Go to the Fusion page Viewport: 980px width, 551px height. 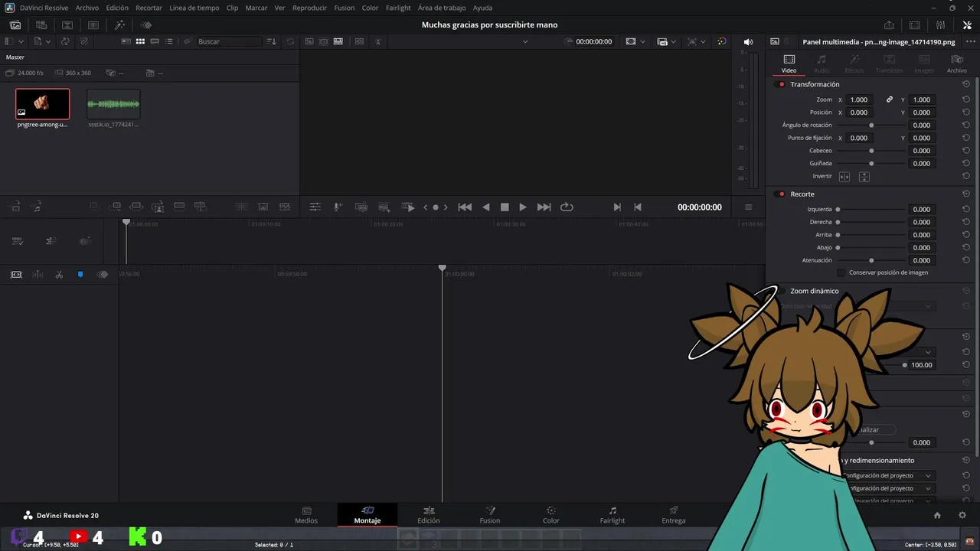click(x=490, y=515)
